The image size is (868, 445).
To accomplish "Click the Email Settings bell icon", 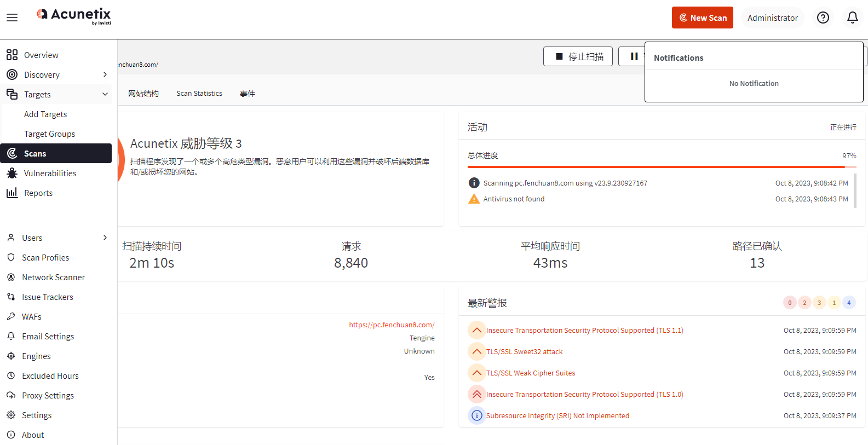I will tap(11, 336).
